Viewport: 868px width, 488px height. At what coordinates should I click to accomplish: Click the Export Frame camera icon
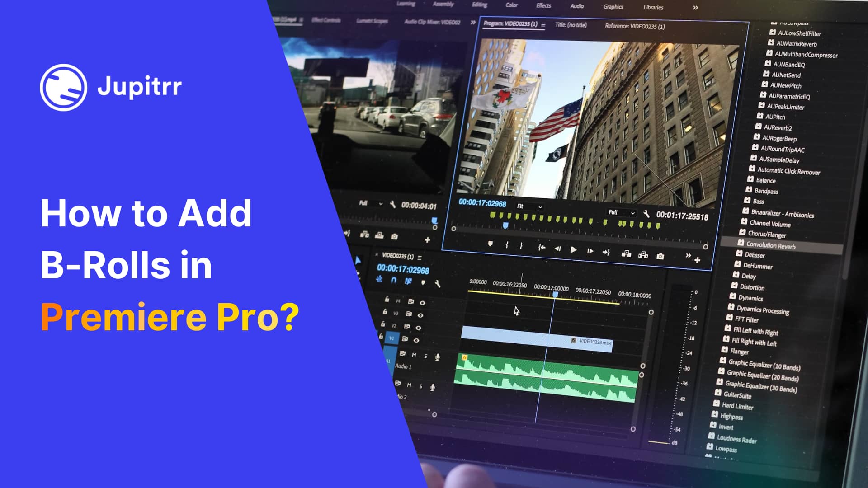661,257
